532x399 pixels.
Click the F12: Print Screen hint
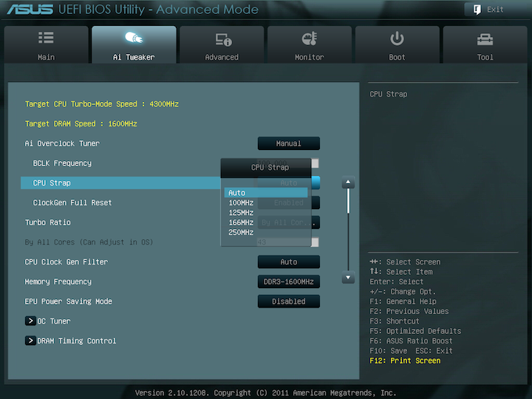click(405, 361)
